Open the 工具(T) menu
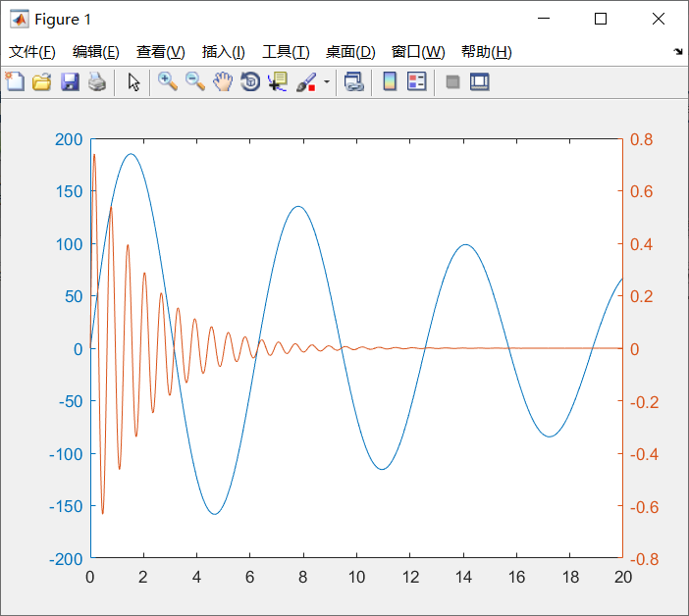The height and width of the screenshot is (616, 689). (x=286, y=52)
